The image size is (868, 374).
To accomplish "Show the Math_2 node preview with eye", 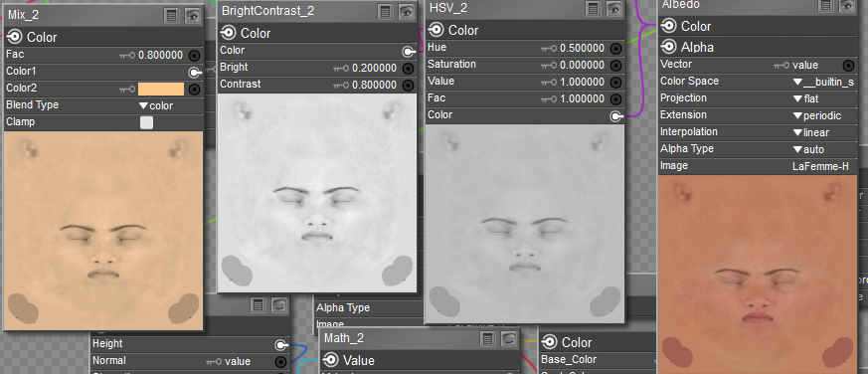I will (x=509, y=338).
